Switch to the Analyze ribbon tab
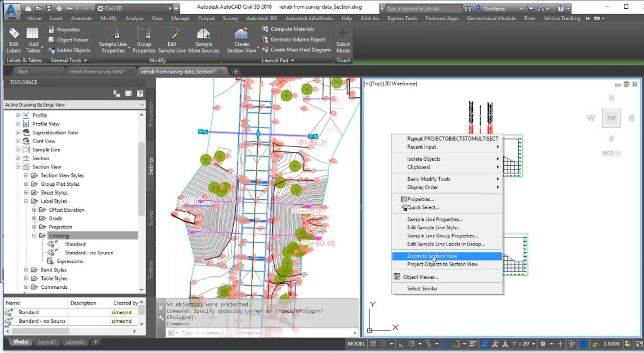This screenshot has width=644, height=353. coord(134,18)
